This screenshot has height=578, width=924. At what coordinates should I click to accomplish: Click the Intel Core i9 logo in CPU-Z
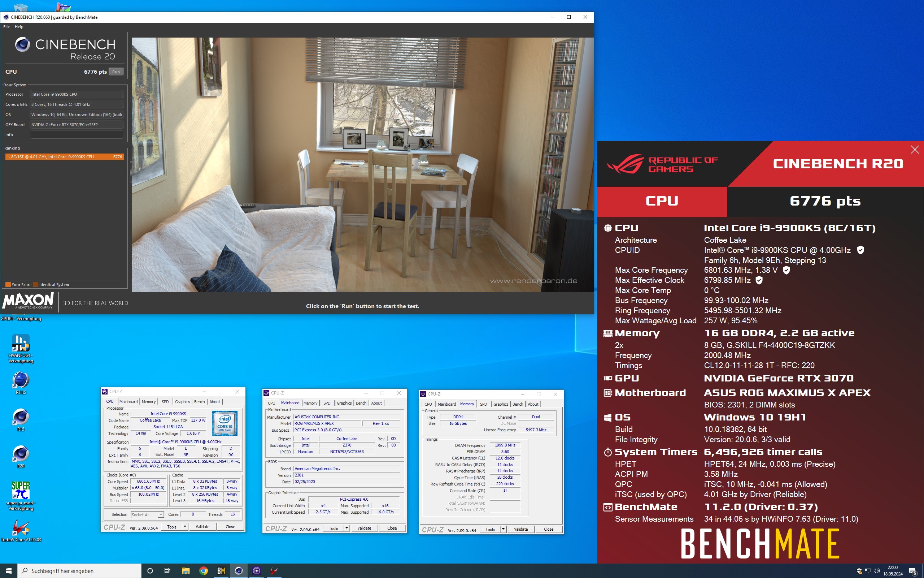[x=225, y=423]
